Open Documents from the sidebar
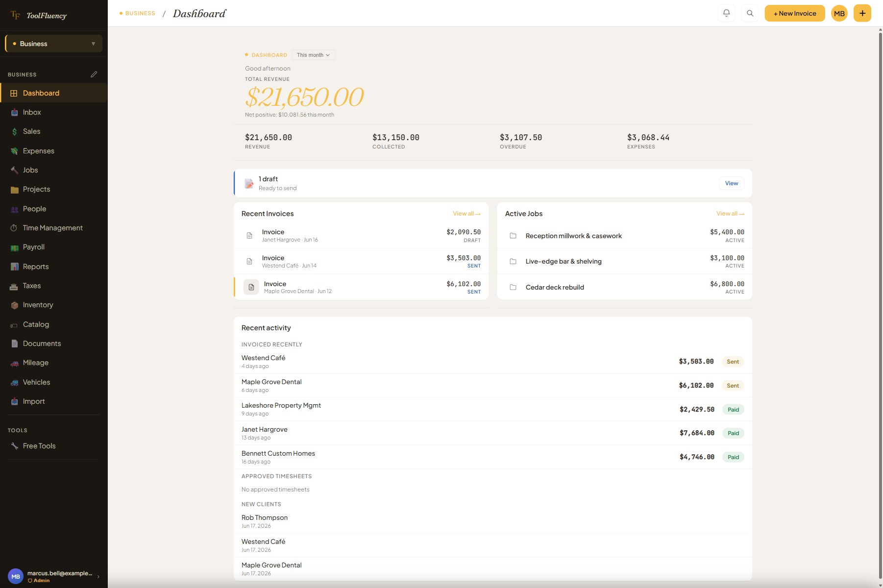The image size is (883, 588). click(54, 343)
